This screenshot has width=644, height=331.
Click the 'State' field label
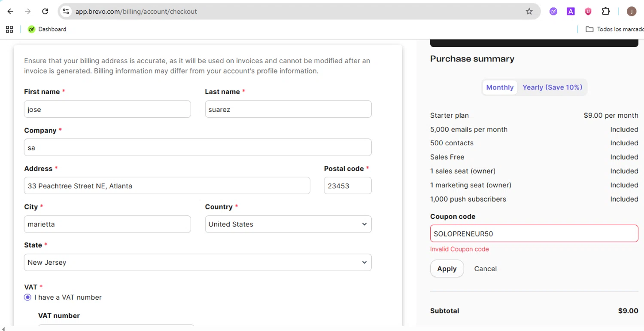(x=33, y=245)
